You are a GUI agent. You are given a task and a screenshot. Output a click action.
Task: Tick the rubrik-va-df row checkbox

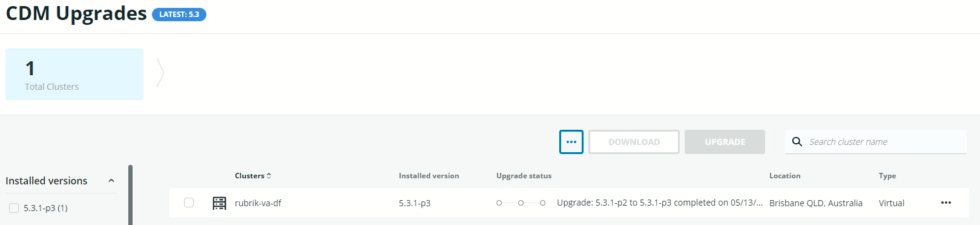pyautogui.click(x=189, y=203)
